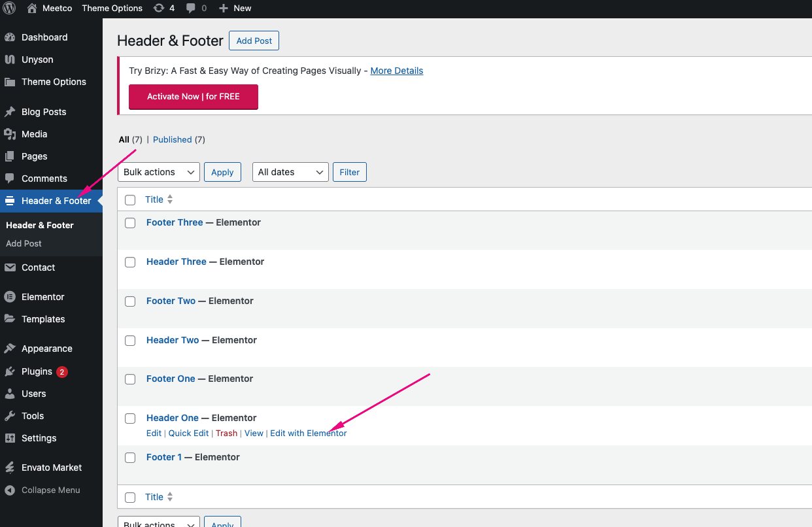The height and width of the screenshot is (527, 812).
Task: Click the Dashboard gauge icon in sidebar
Action: pos(10,37)
